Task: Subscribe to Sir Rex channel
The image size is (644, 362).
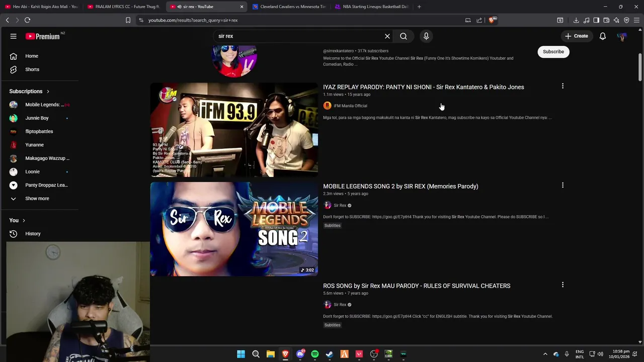Action: (553, 51)
